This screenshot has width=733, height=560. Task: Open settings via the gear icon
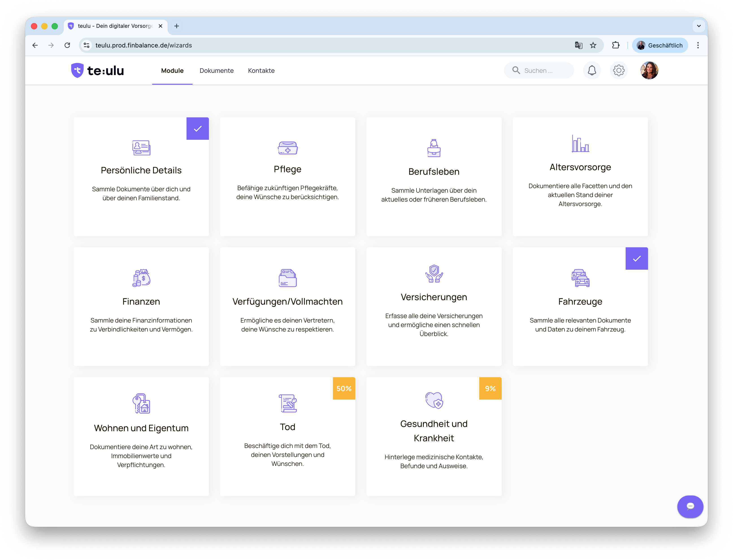tap(619, 70)
